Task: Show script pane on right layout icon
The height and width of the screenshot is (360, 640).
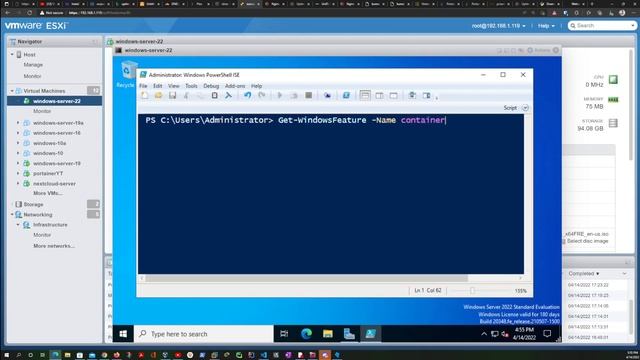Action: [x=379, y=96]
